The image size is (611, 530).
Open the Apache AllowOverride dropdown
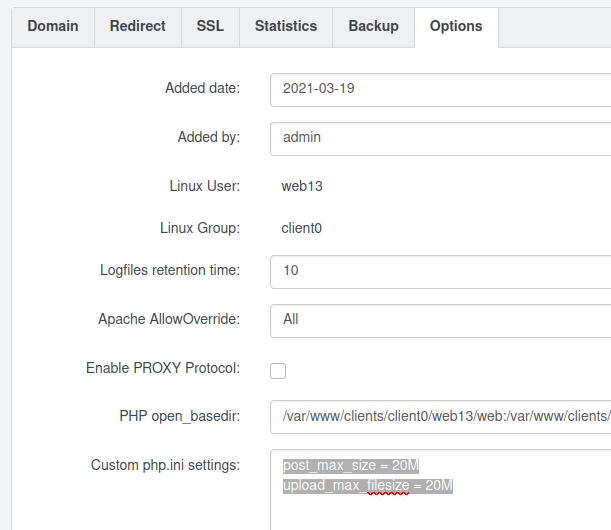point(440,321)
